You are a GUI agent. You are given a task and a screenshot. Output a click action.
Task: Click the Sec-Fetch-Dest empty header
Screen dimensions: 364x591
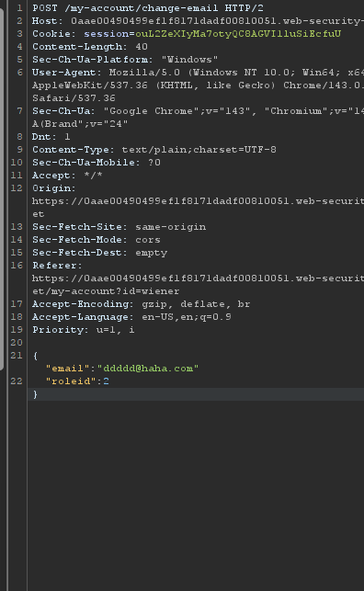100,252
